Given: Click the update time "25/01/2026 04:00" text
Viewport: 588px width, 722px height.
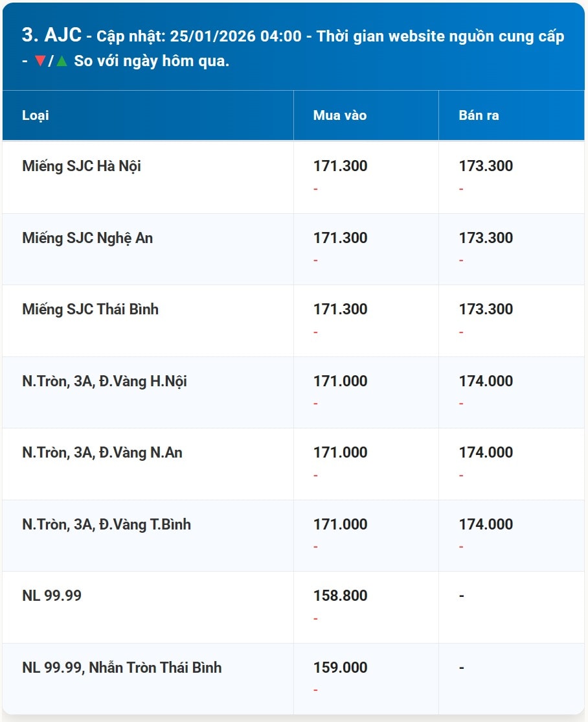Looking at the screenshot, I should coord(236,36).
